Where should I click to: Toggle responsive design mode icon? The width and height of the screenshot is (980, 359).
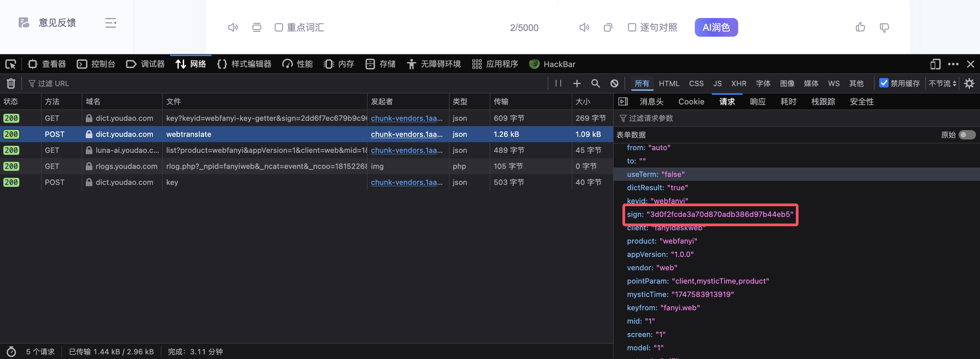(x=935, y=64)
